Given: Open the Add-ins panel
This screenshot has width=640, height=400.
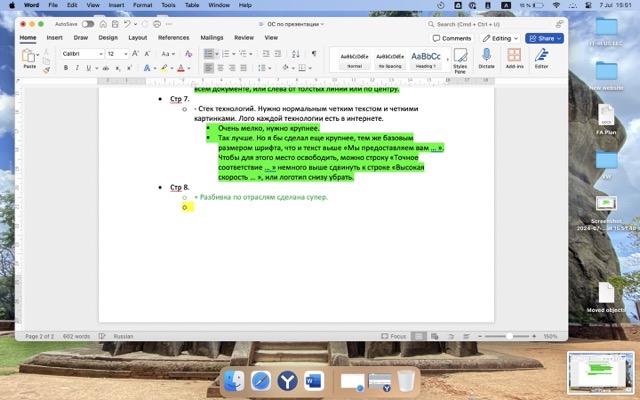Looking at the screenshot, I should point(514,57).
